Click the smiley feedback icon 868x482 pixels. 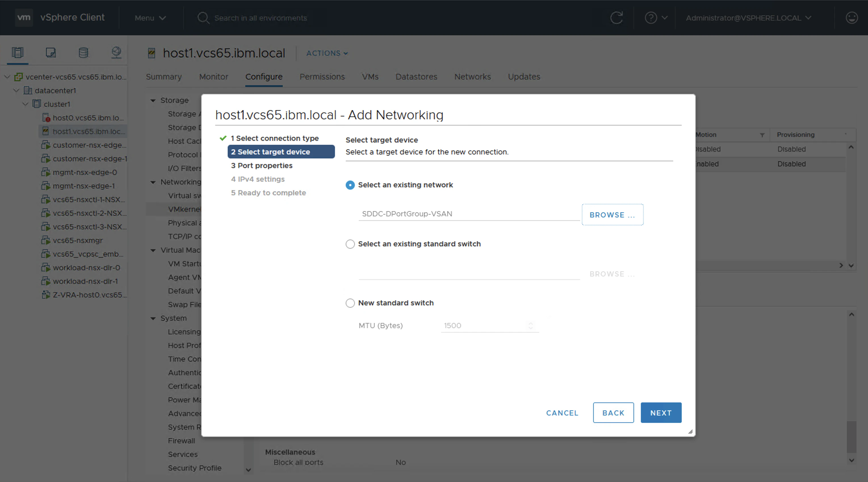(852, 18)
